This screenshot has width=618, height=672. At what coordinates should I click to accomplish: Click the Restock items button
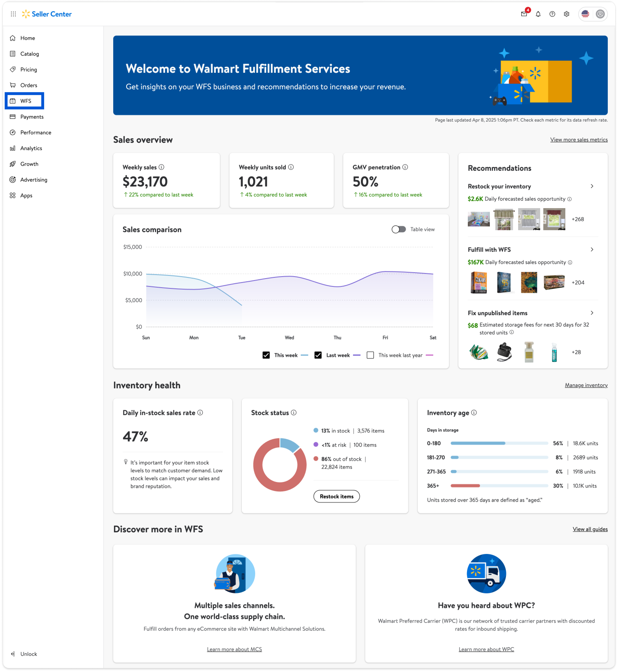[337, 496]
